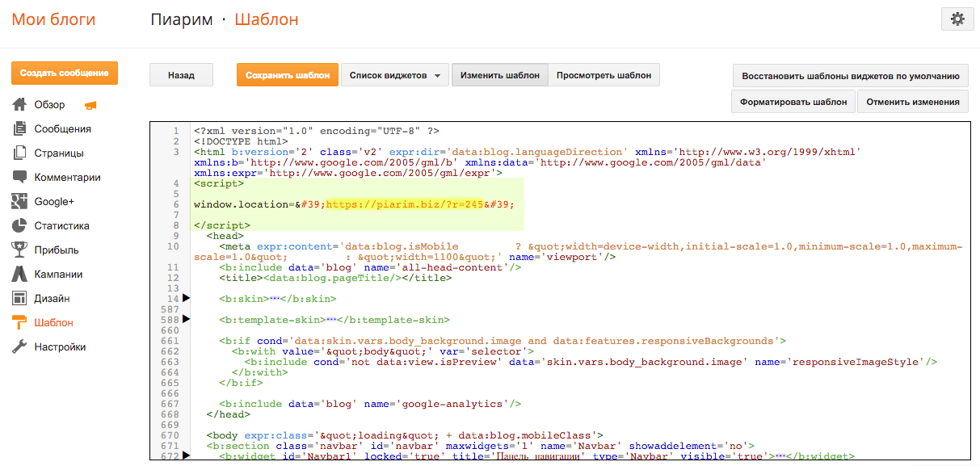Viewport: 980px width, 466px height.
Task: Expand the folded b:skin code line 14
Action: 186,299
